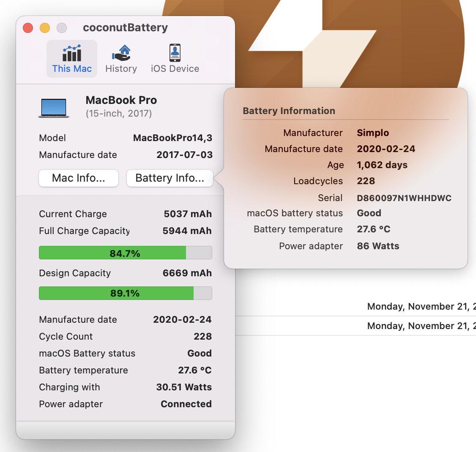Screen dimensions: 476x452
Task: Switch to the iOS Device icon
Action: pos(175,53)
